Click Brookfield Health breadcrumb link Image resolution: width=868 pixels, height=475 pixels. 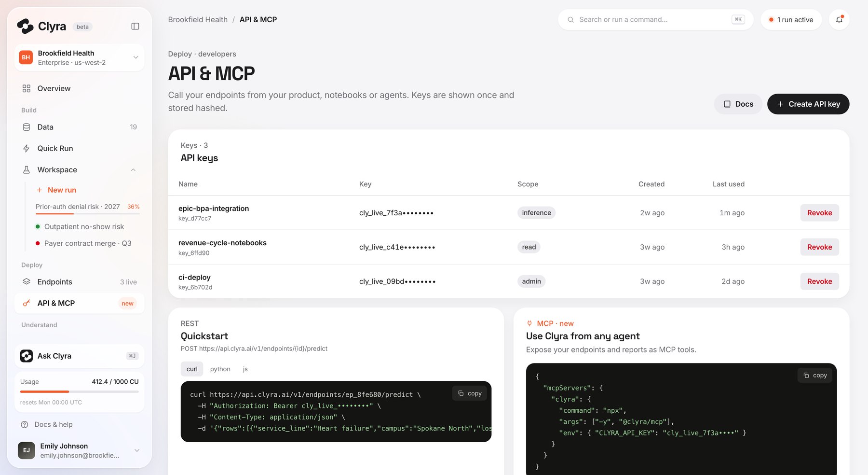coord(198,20)
